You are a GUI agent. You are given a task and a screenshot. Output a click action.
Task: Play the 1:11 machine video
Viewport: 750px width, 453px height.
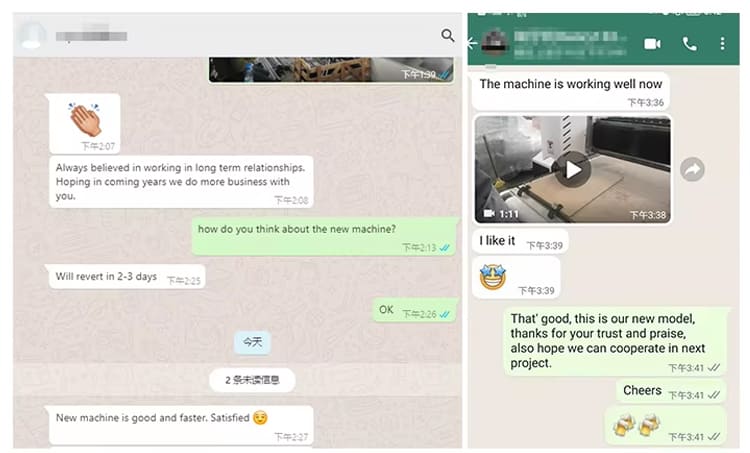coord(573,169)
